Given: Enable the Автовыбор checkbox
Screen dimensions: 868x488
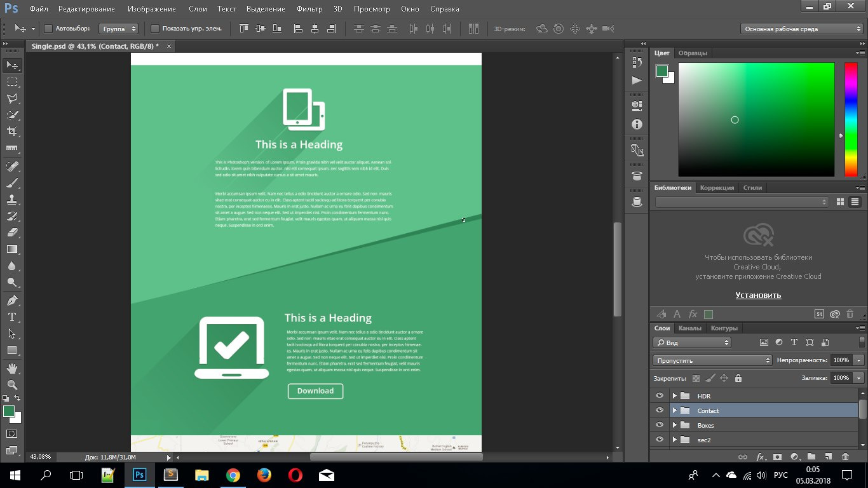Looking at the screenshot, I should 48,29.
